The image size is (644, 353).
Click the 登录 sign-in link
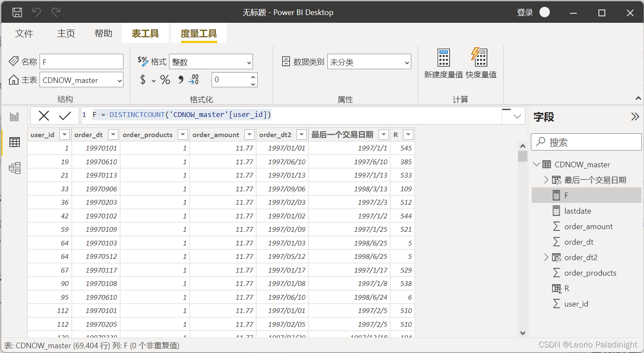tap(525, 12)
